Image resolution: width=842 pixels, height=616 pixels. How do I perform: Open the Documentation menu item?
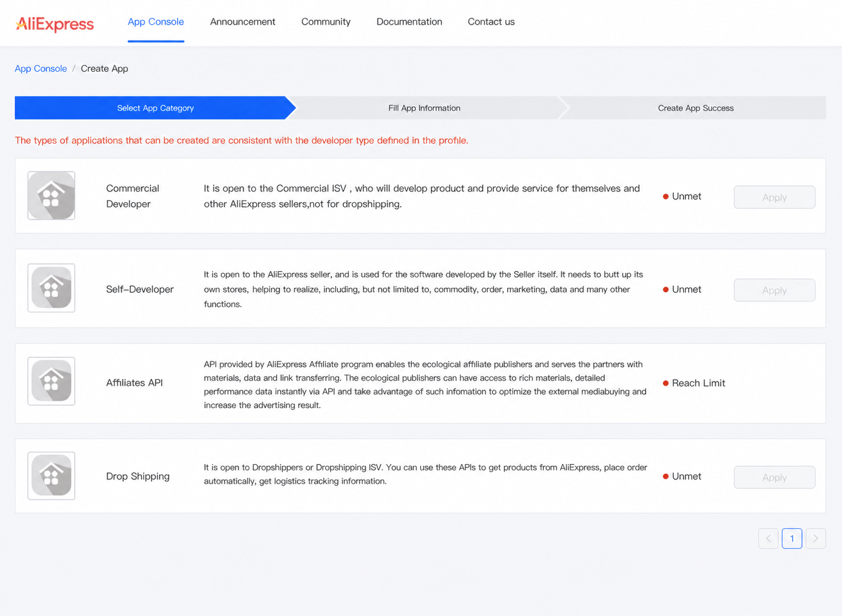tap(409, 22)
